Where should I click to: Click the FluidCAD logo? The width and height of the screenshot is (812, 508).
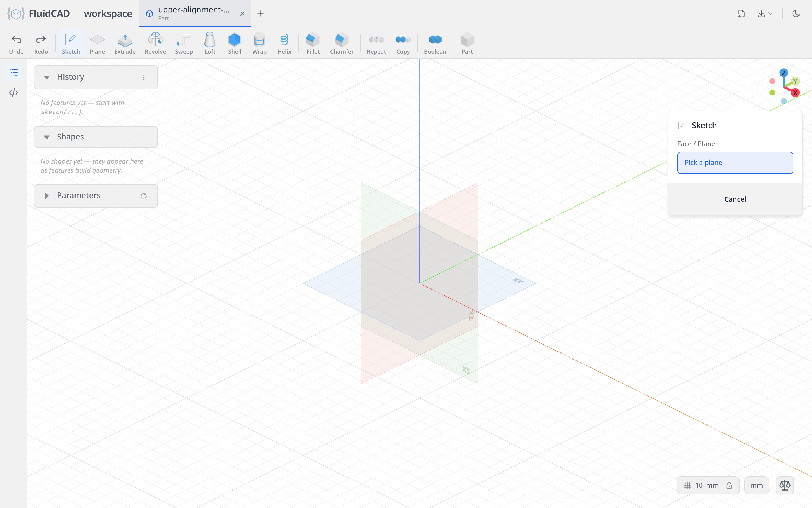[x=38, y=14]
